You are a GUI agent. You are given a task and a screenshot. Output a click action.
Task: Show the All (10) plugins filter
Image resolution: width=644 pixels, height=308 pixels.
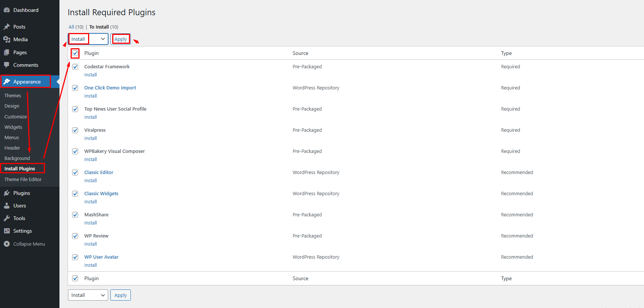[76, 27]
